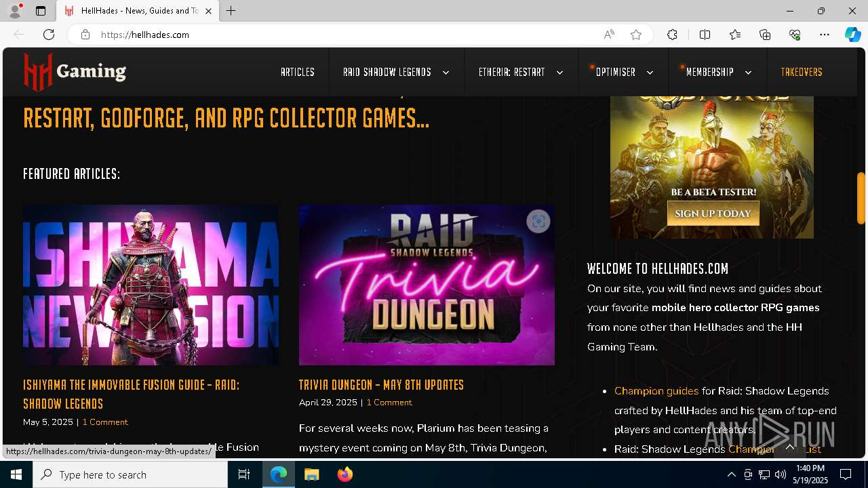Viewport: 868px width, 488px height.
Task: Launch Copilot from the toolbar
Action: (852, 35)
